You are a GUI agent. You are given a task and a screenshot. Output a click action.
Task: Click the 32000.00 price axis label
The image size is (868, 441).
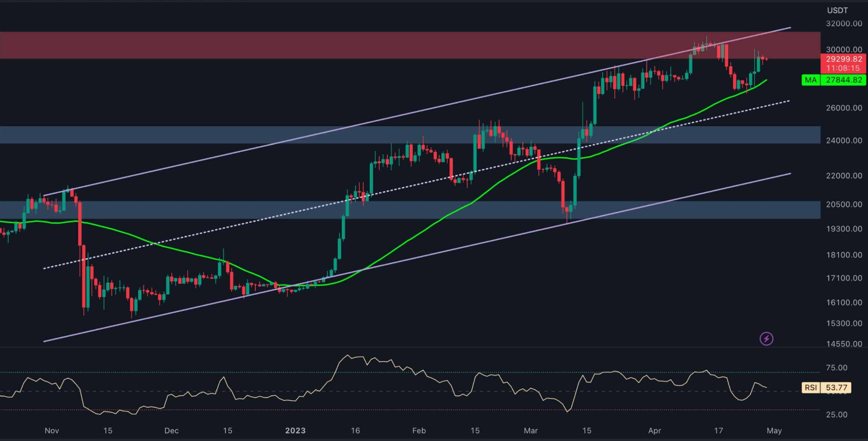[844, 24]
